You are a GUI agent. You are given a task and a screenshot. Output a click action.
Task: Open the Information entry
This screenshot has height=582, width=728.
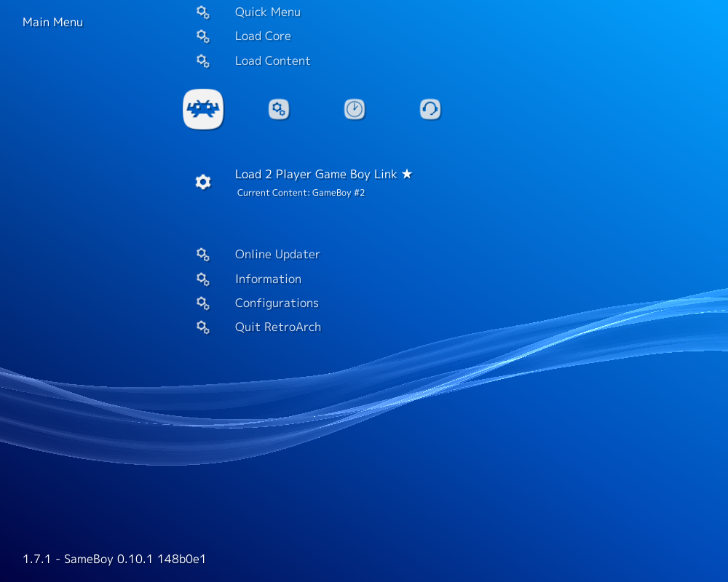[268, 279]
